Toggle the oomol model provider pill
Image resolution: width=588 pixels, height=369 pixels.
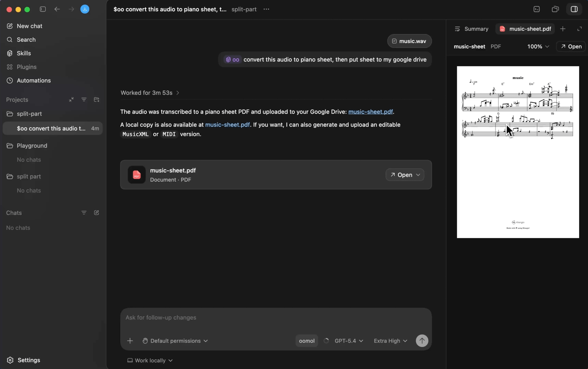[307, 341]
